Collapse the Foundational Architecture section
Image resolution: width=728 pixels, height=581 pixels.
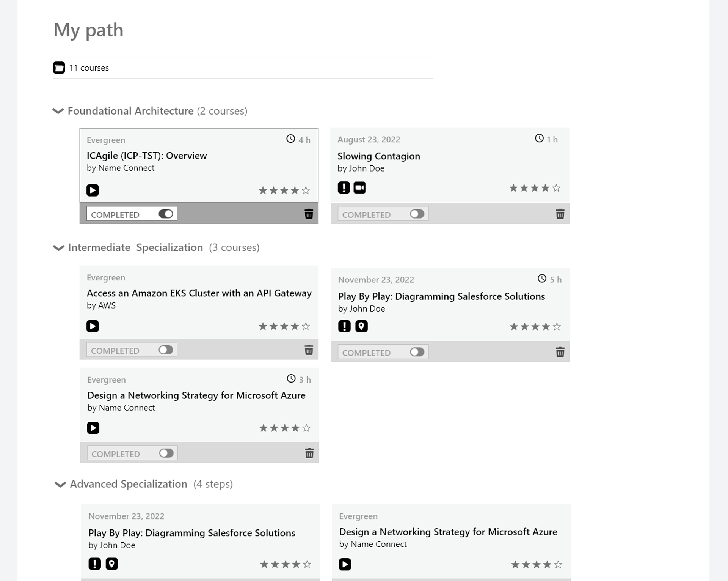(58, 111)
